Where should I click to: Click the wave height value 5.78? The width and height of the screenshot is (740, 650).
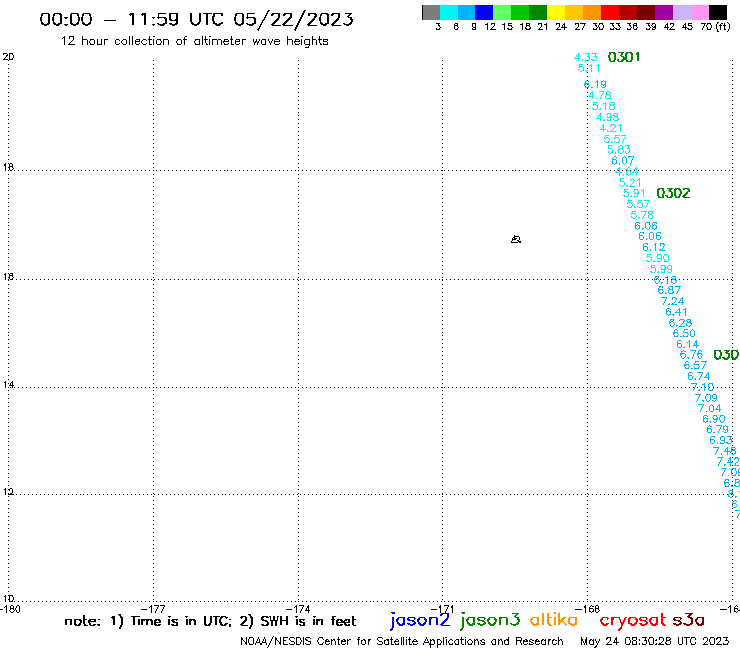pos(642,215)
